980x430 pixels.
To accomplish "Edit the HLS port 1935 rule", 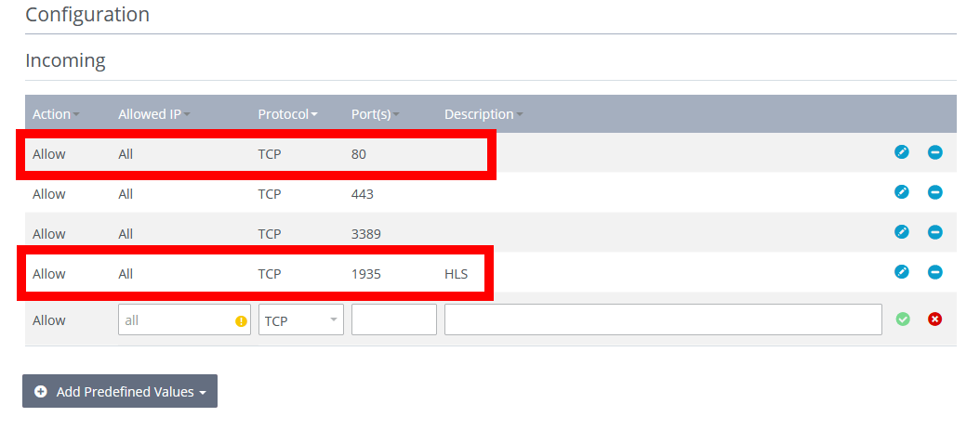I will 901,272.
